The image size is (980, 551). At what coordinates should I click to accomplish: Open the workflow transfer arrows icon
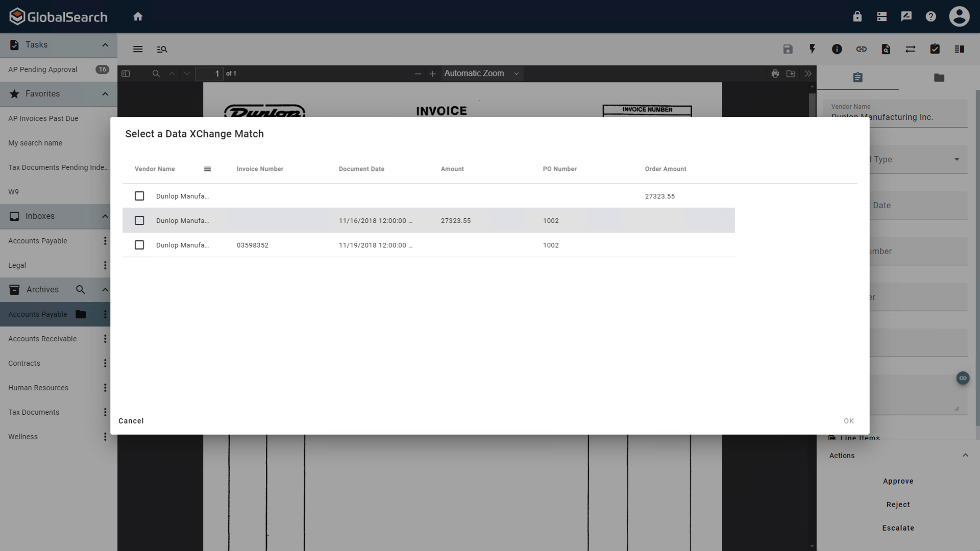(x=911, y=49)
